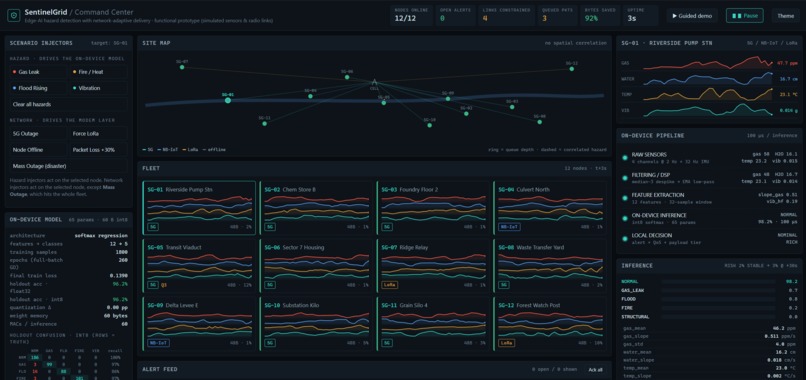This screenshot has width=806, height=380.
Task: Select the SG-12 node on site map
Action: click(572, 68)
